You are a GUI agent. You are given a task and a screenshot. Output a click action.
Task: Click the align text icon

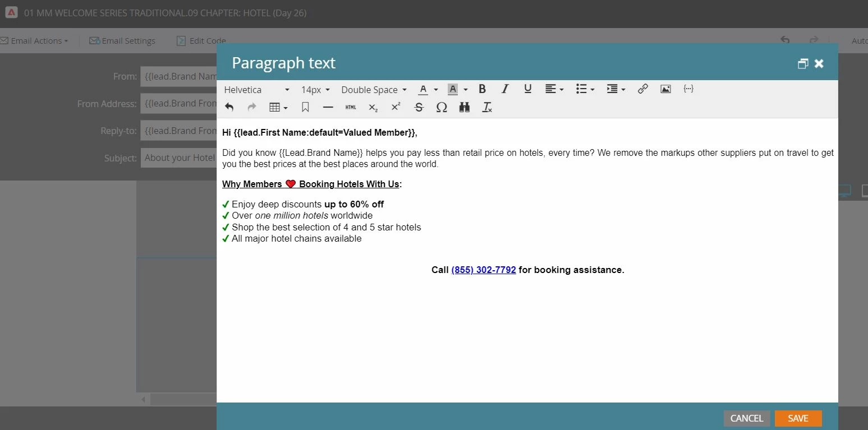click(550, 89)
